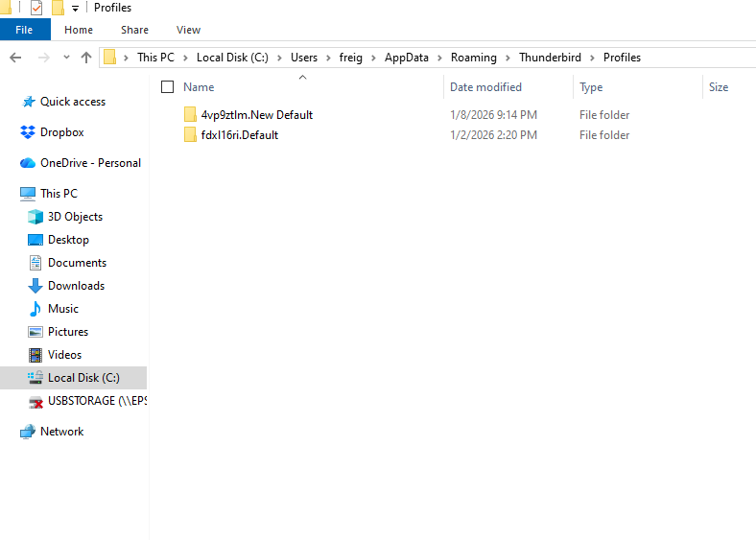Open the Music library in the sidebar
756x540 pixels.
[x=63, y=309]
